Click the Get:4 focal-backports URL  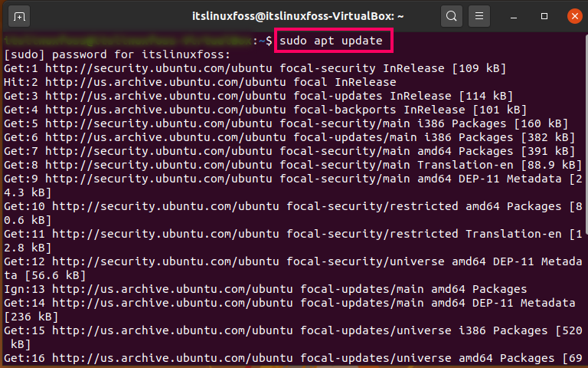click(165, 110)
